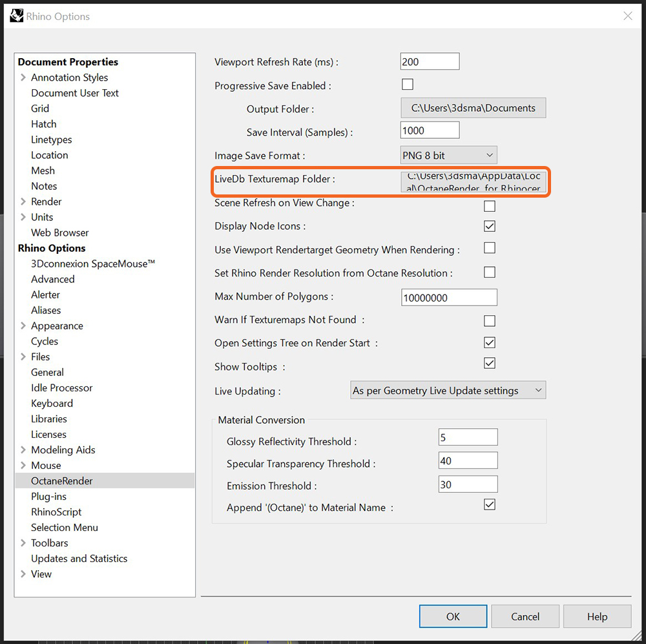Uncheck Display Node Icons

tap(489, 226)
